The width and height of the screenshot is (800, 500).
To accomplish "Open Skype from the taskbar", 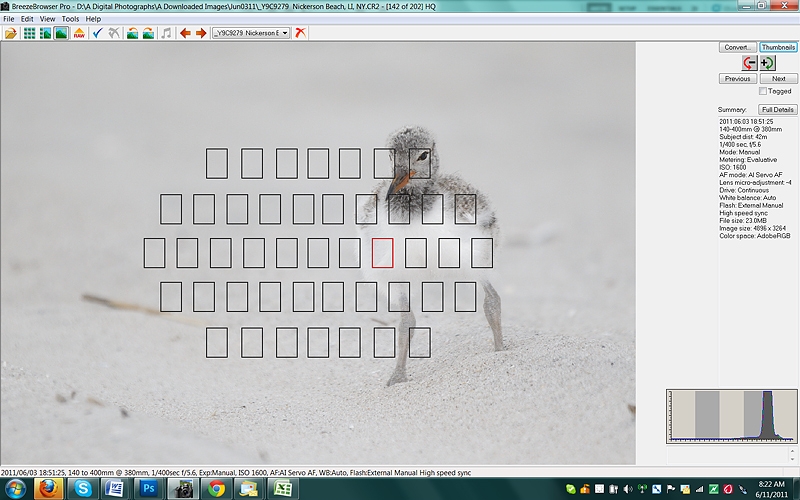I will [x=82, y=489].
